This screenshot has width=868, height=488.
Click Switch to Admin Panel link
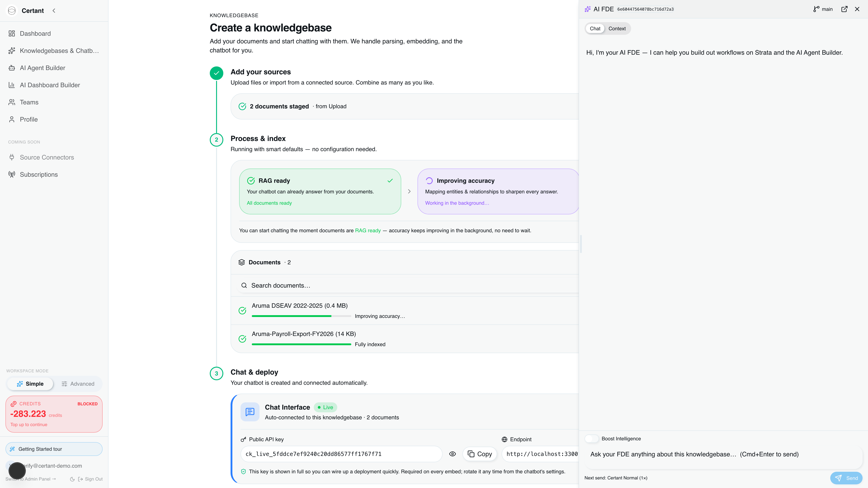(30, 479)
